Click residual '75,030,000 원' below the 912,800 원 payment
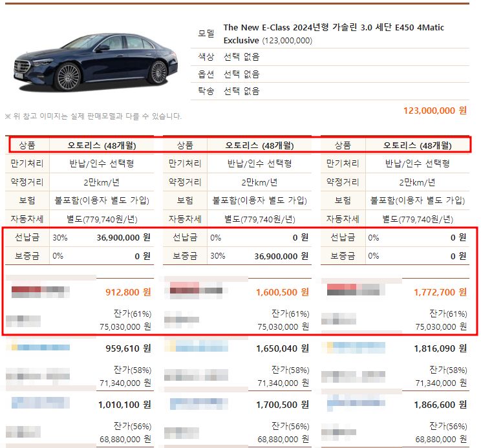The image size is (481, 448). point(125,327)
